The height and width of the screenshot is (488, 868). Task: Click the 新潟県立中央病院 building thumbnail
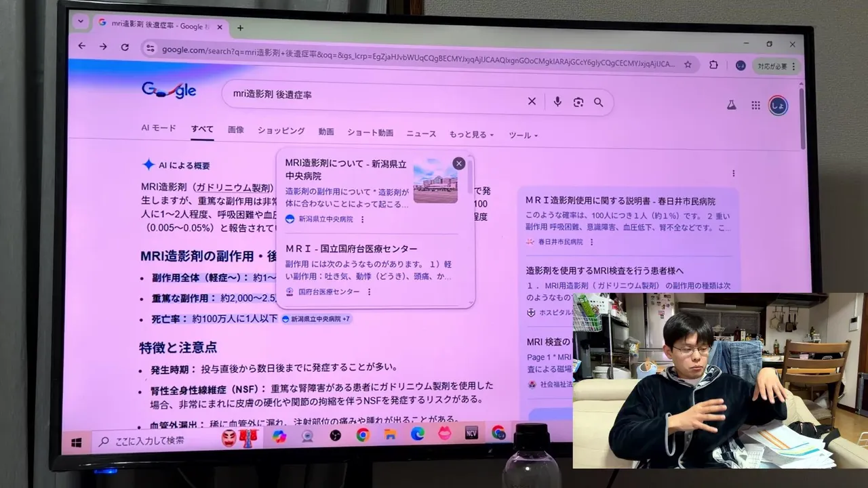435,180
